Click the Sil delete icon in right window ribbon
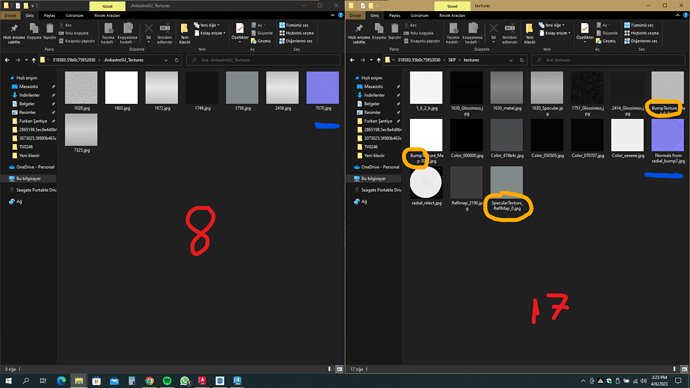 pyautogui.click(x=494, y=29)
